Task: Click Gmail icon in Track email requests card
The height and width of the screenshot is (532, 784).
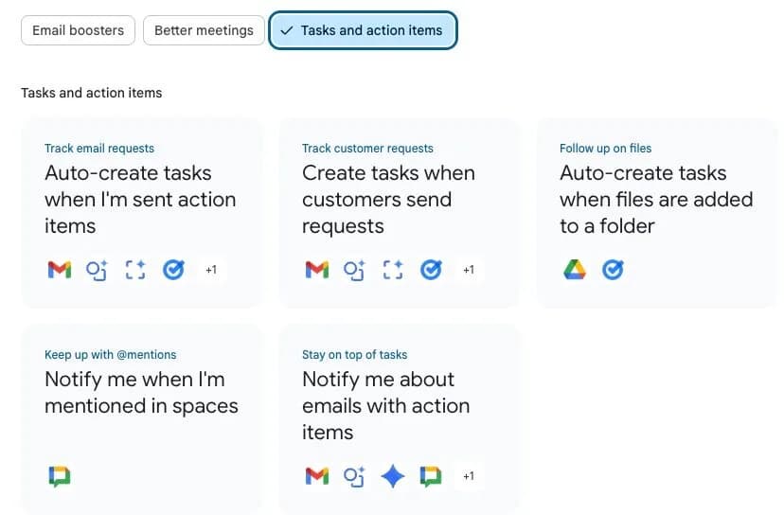Action: [x=60, y=270]
